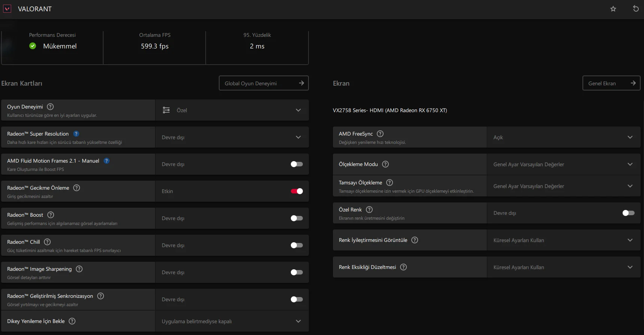Click the reset arrow icon at top right
The height and width of the screenshot is (335, 644).
click(636, 9)
